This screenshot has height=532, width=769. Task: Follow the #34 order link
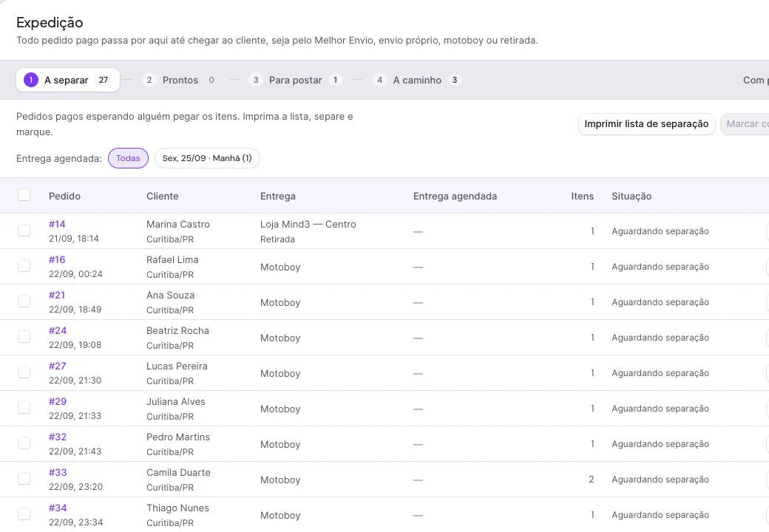[58, 508]
